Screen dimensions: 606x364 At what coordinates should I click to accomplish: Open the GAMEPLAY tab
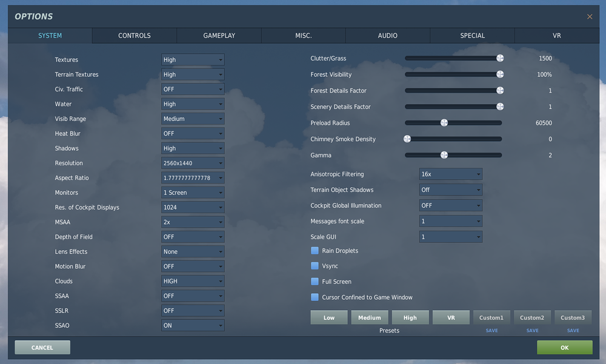pyautogui.click(x=219, y=36)
